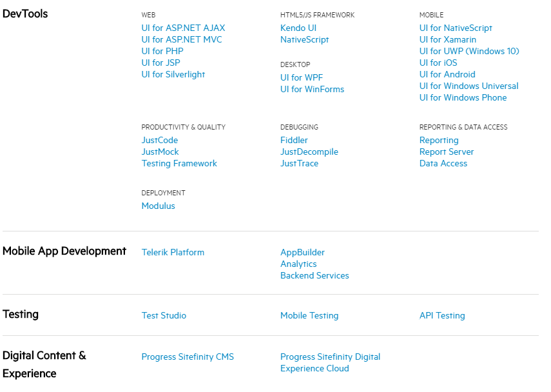Open Progress Sitefinity CMS link

tap(188, 357)
